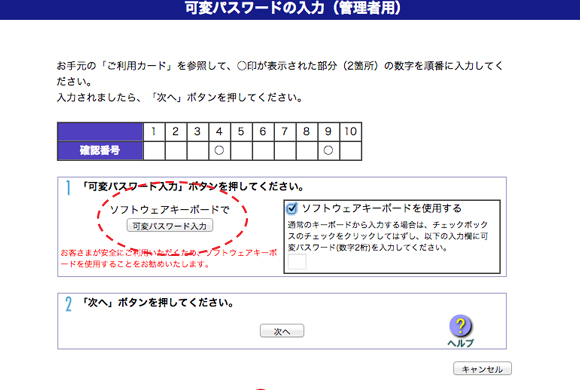
Task: Click the column header number 10
Action: 350,131
